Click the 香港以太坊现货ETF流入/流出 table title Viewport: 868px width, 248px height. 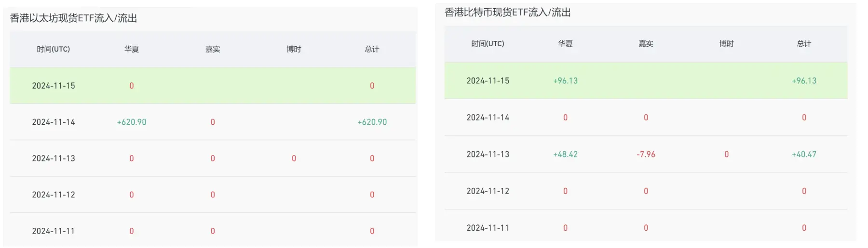coord(73,18)
